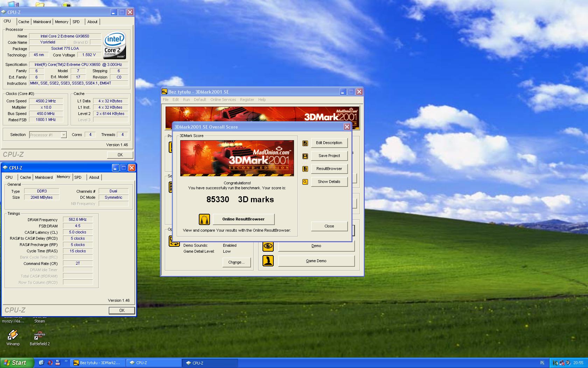This screenshot has height=368, width=588.
Task: Click the Game Demo button
Action: tap(316, 261)
